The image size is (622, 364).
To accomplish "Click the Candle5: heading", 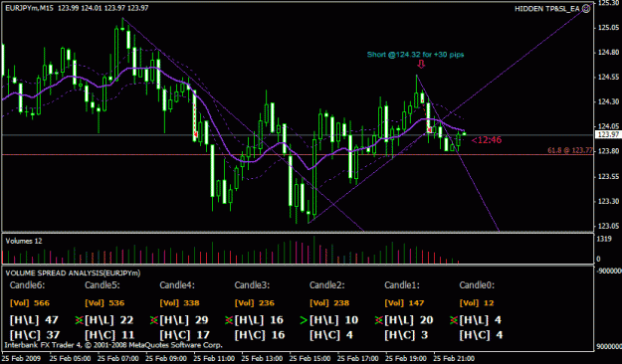I will tap(102, 284).
